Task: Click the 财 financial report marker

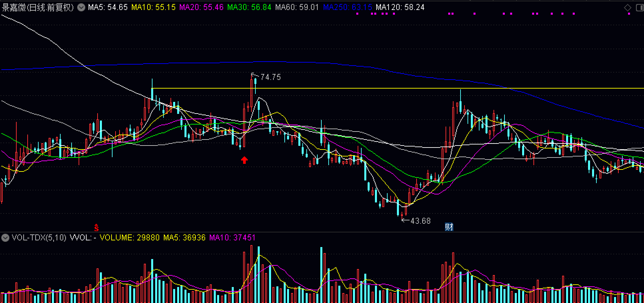Action: point(449,227)
